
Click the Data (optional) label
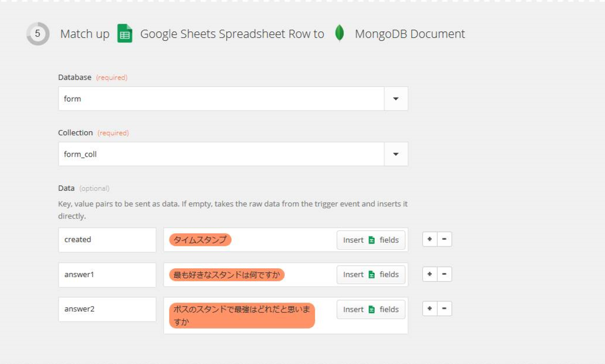[x=84, y=188]
